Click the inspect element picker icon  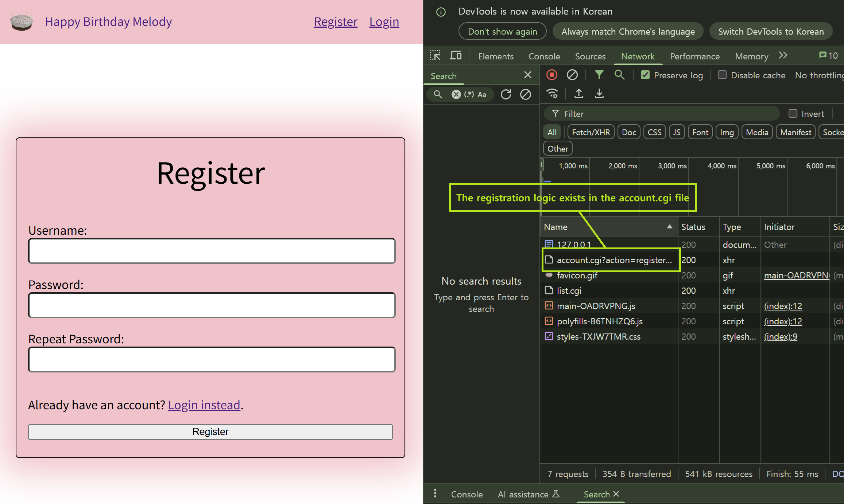pyautogui.click(x=435, y=56)
